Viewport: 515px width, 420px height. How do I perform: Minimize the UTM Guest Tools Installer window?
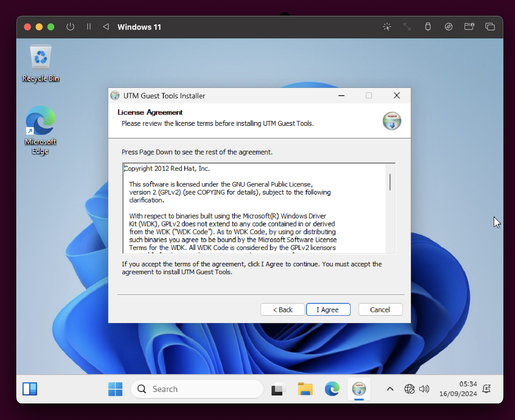pyautogui.click(x=342, y=96)
